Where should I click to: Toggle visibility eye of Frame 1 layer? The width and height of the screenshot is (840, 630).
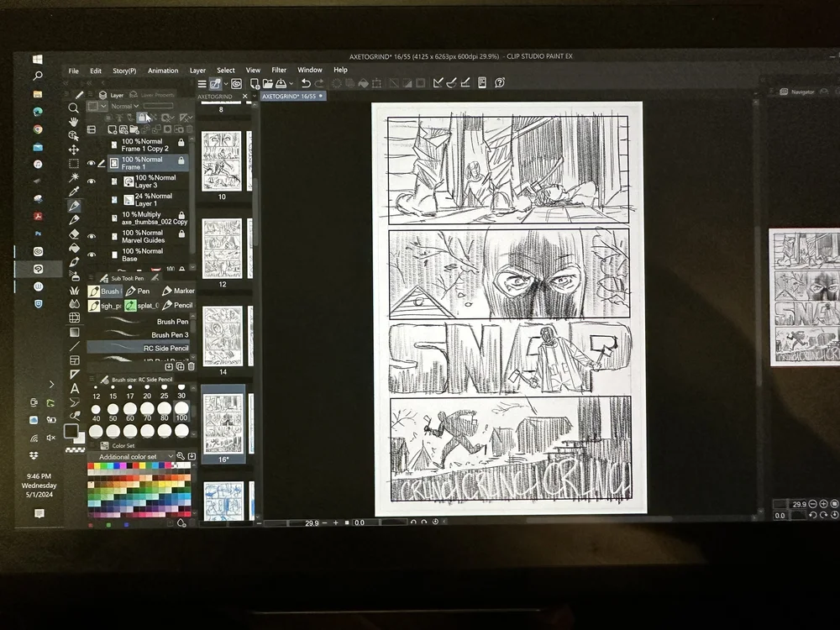(91, 163)
